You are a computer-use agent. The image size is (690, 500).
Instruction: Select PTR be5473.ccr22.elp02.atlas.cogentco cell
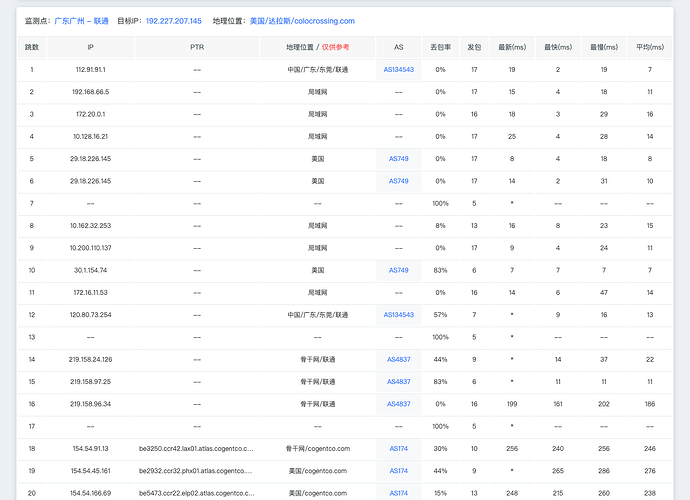[197, 493]
